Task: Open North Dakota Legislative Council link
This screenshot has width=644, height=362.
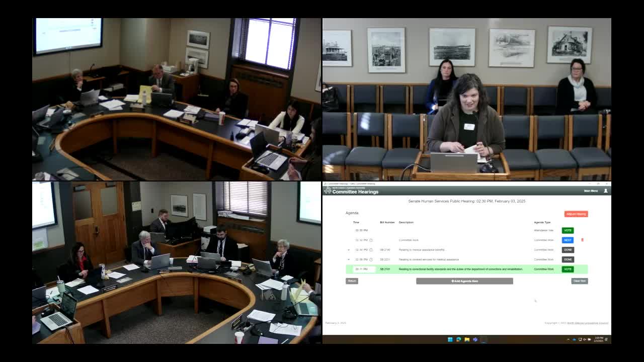Action: tap(588, 323)
